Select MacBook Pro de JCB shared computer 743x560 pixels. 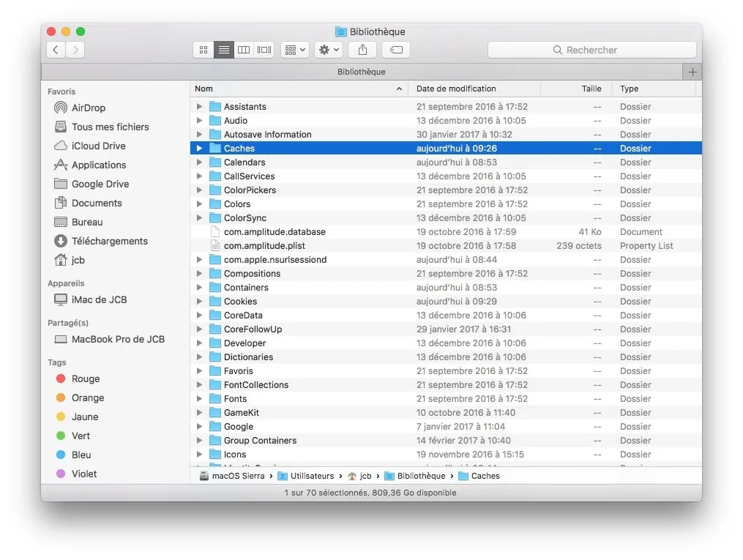point(110,339)
